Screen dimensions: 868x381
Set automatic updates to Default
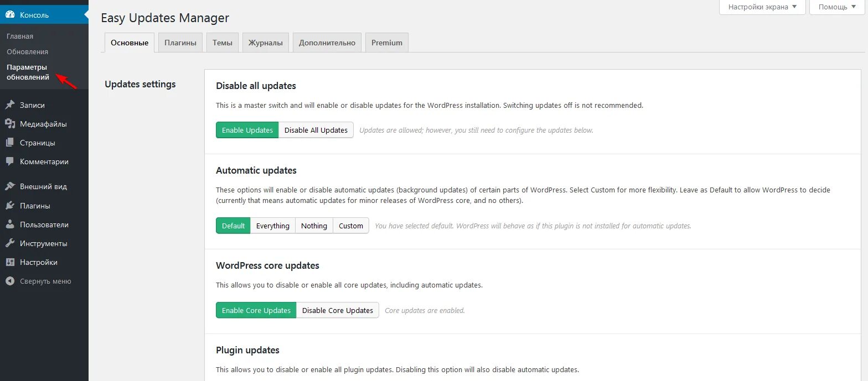pos(233,226)
